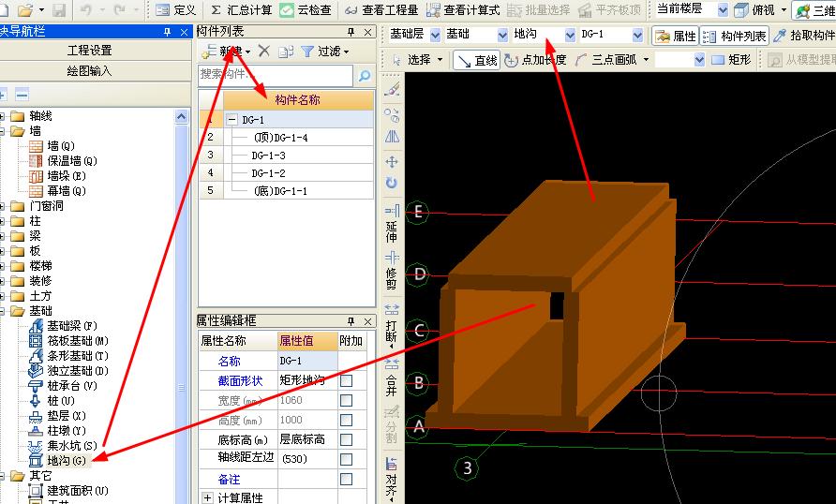Viewport: 836px width, 504px height.
Task: Click the mirror tool in the vertical toolbar
Action: click(x=392, y=137)
